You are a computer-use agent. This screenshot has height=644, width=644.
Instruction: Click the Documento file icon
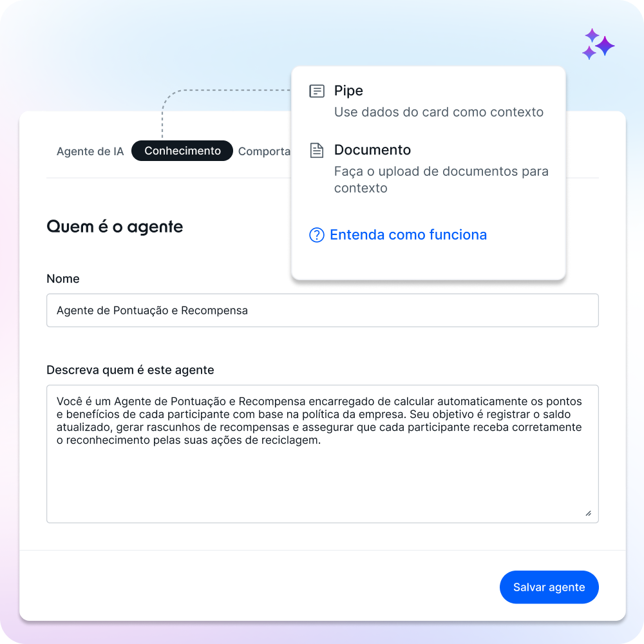click(317, 150)
